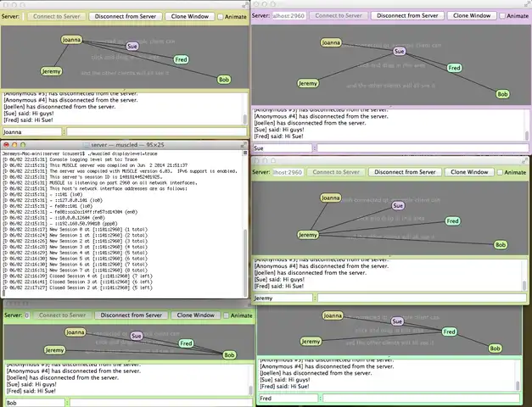The width and height of the screenshot is (532, 407).
Task: Select the Fred node in Sue's window graph
Action: pyautogui.click(x=454, y=68)
